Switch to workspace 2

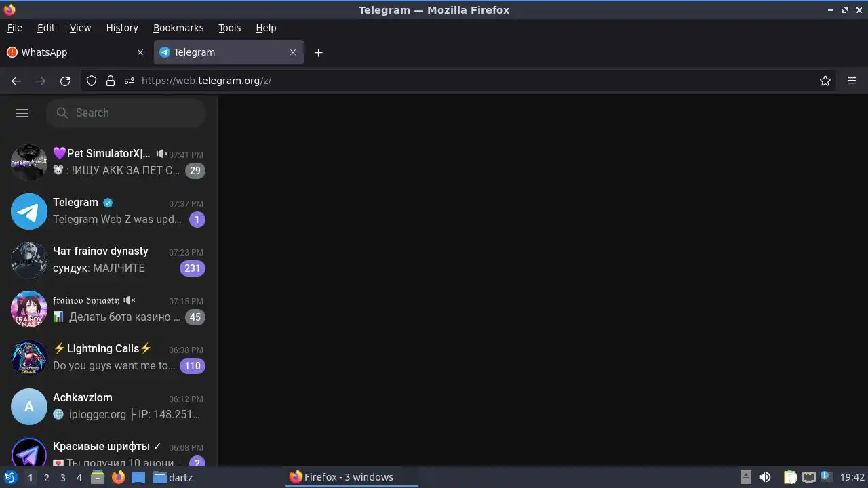[x=46, y=478]
